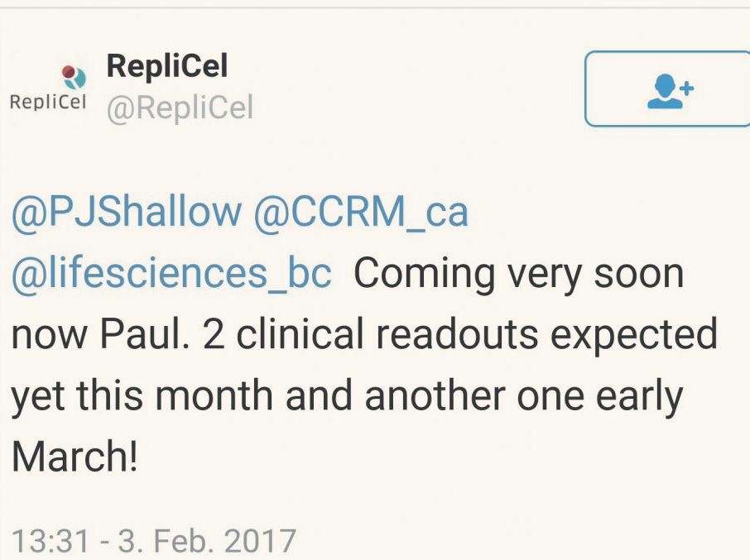Follow RepliCel using the add-user icon
The width and height of the screenshot is (750, 560).
[x=666, y=89]
